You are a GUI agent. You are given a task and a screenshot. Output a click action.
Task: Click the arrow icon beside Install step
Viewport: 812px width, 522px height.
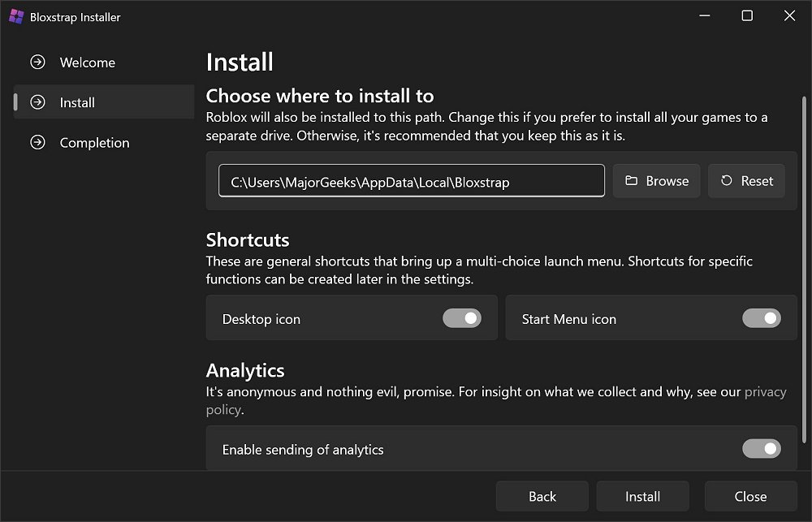(37, 102)
